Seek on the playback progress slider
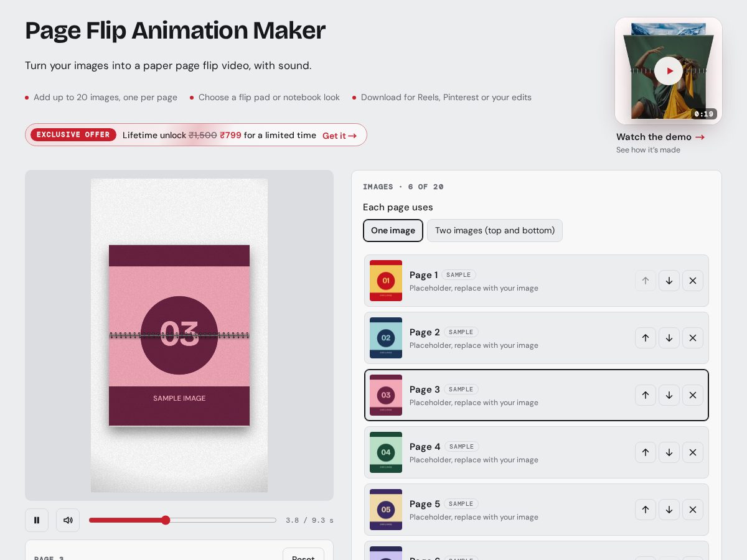The width and height of the screenshot is (747, 560). tap(182, 520)
